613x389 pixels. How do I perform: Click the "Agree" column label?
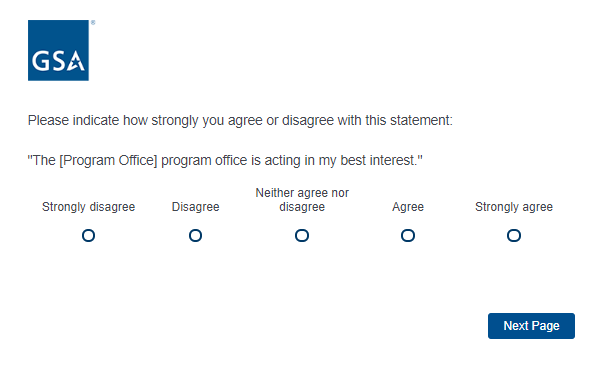tap(408, 207)
